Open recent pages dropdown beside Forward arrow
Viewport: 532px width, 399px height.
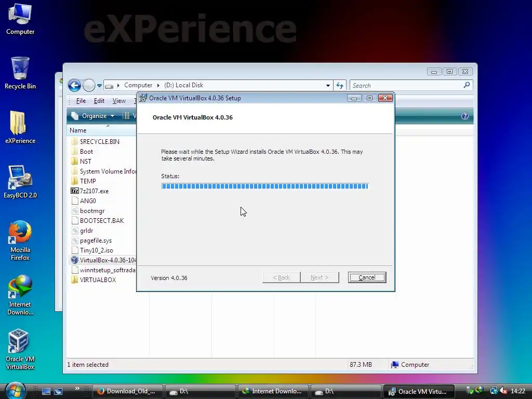tap(99, 86)
